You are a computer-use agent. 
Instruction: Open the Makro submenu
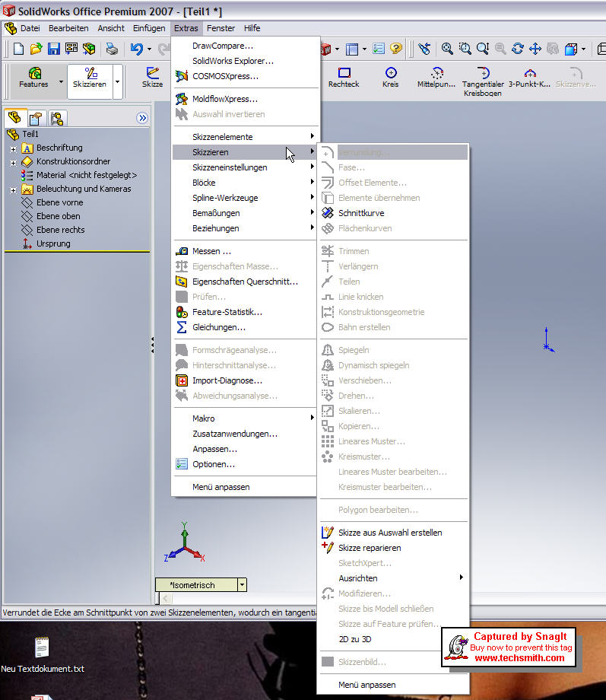(245, 418)
